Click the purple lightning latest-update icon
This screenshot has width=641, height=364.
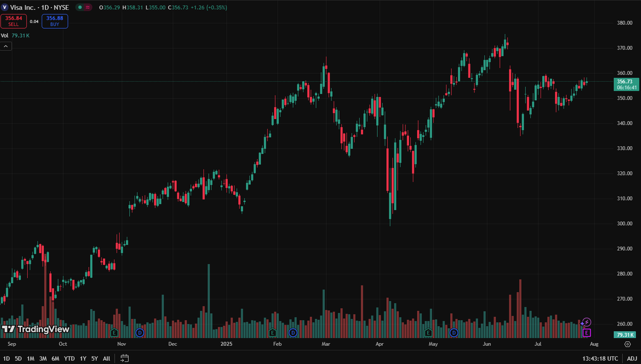tap(587, 322)
